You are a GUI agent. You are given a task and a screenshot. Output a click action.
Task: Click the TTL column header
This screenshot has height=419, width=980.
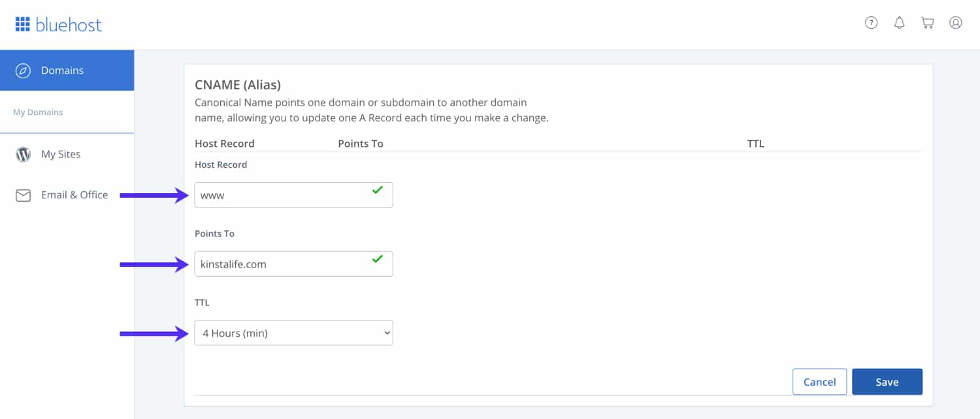click(755, 143)
